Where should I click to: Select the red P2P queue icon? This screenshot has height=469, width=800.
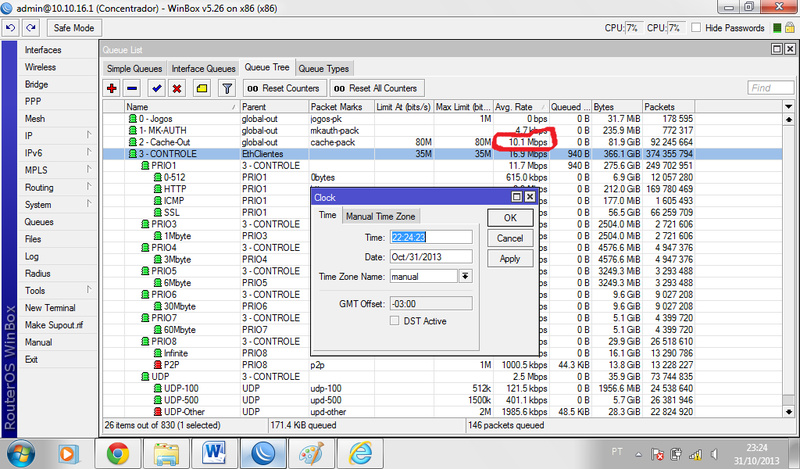pos(158,365)
